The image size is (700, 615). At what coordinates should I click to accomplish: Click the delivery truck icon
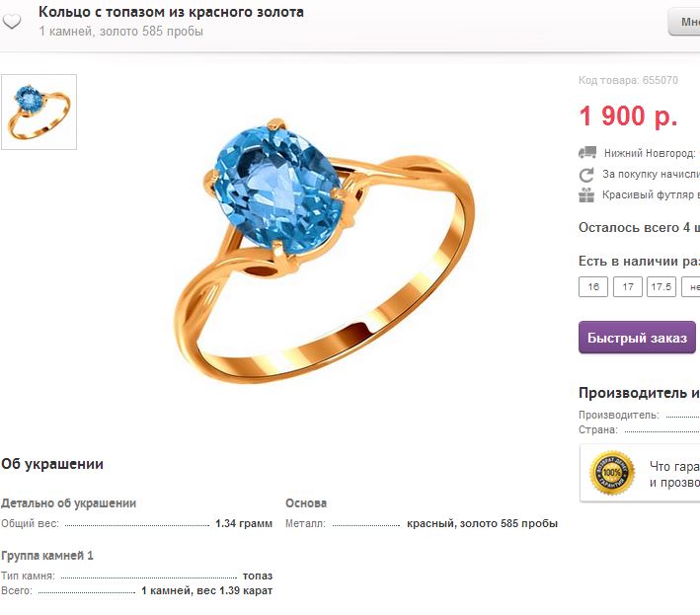[x=587, y=153]
